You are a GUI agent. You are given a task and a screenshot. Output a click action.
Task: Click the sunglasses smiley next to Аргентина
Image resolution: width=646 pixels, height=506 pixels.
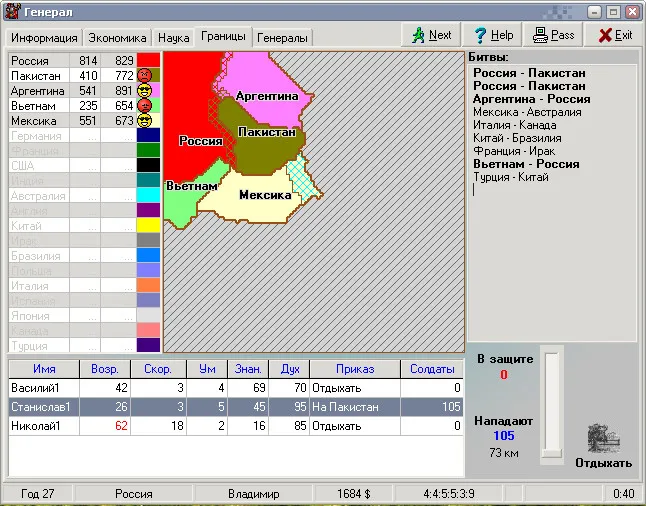(145, 90)
